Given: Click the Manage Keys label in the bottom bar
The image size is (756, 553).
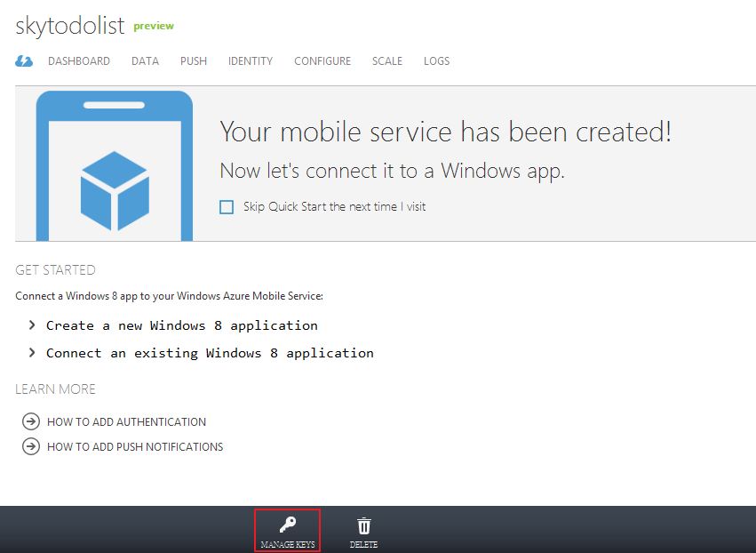Looking at the screenshot, I should (x=288, y=544).
